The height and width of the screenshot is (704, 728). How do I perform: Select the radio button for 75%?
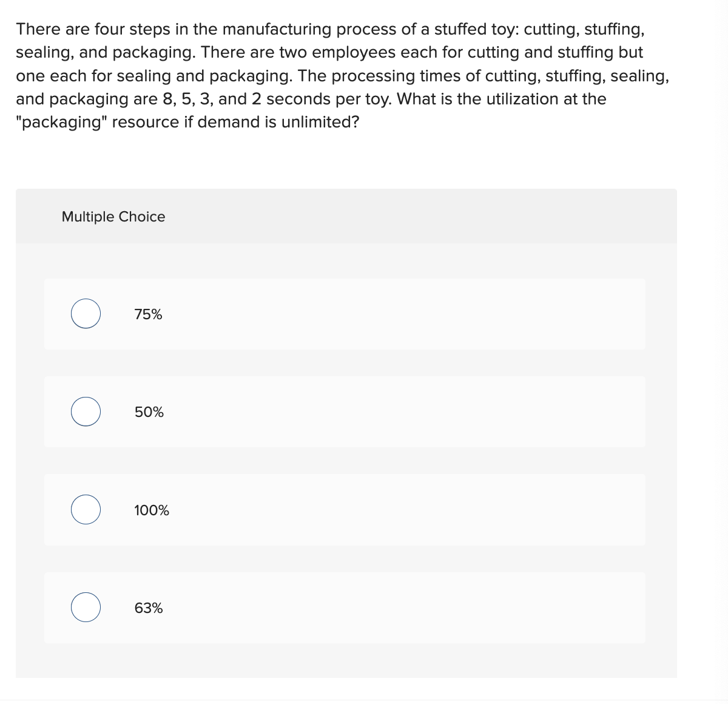pyautogui.click(x=86, y=314)
